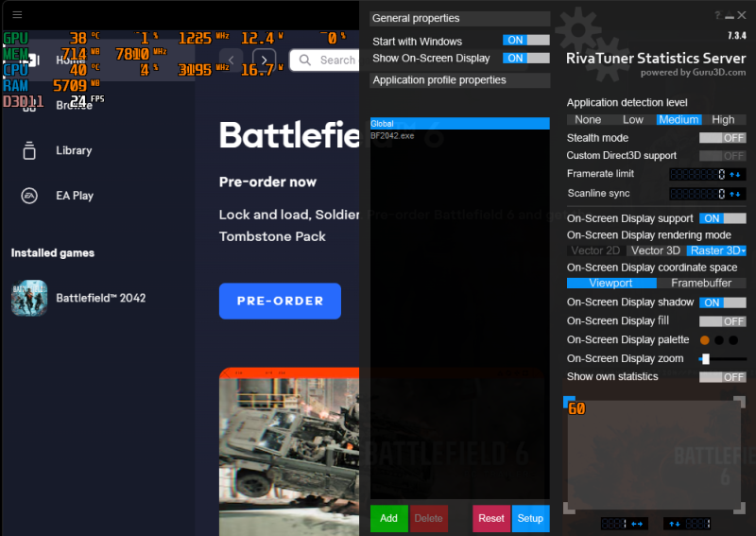The height and width of the screenshot is (536, 756).
Task: Click the Reset button
Action: point(491,518)
